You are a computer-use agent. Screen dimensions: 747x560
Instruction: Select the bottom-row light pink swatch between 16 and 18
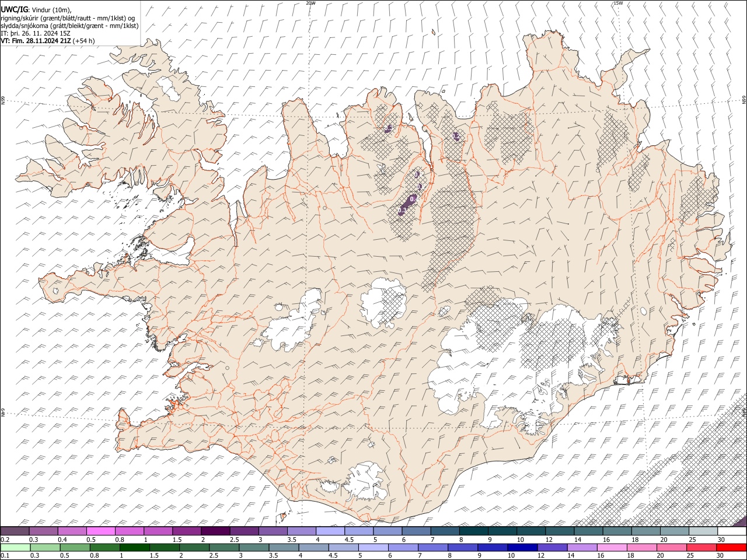[x=612, y=547]
